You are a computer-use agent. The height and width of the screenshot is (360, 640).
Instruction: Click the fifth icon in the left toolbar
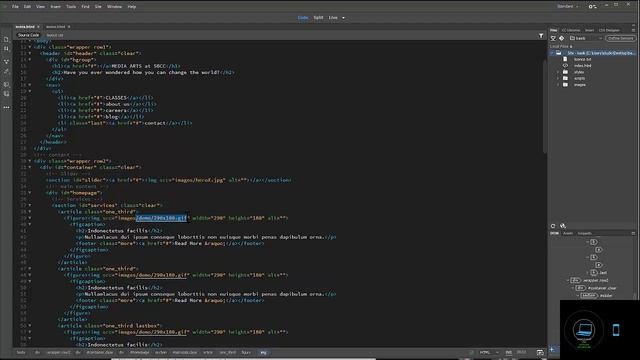tap(6, 84)
